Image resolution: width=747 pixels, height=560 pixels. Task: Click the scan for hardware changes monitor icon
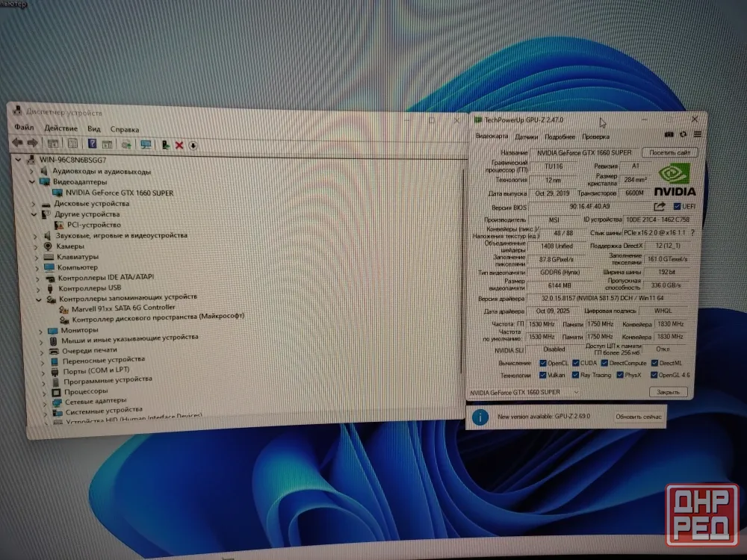click(146, 144)
